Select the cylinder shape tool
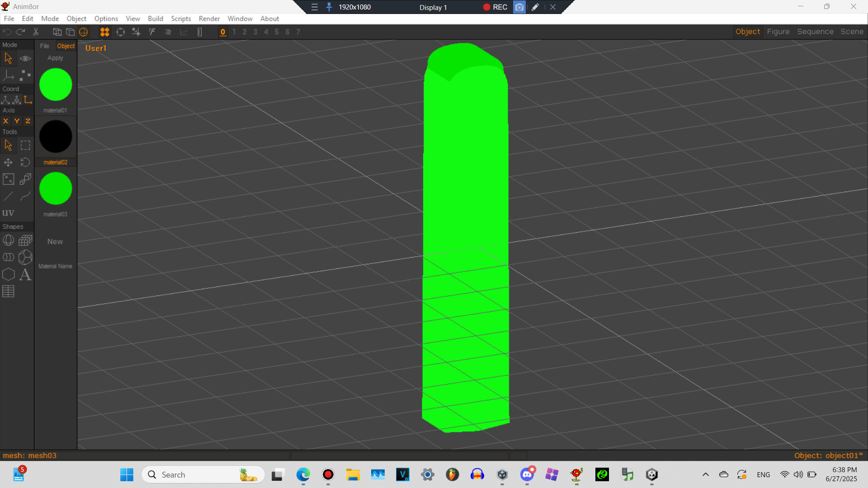 coord(8,257)
